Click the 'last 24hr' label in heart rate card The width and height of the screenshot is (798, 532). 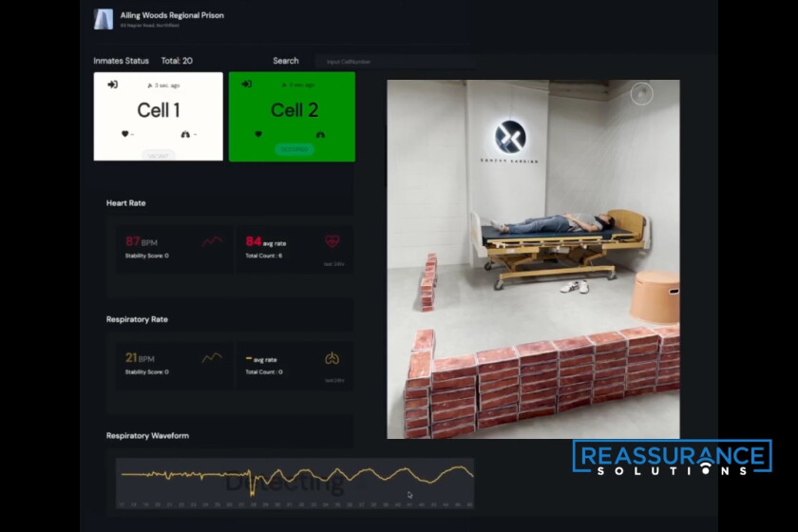click(x=333, y=264)
